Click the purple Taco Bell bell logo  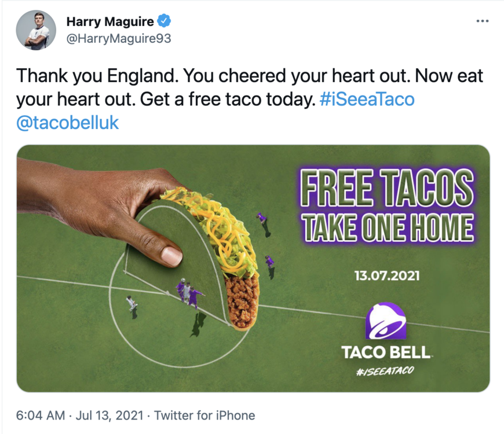pyautogui.click(x=386, y=321)
